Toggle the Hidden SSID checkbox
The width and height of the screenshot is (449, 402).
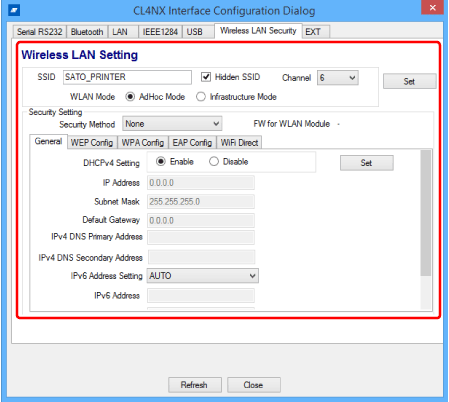pos(206,77)
